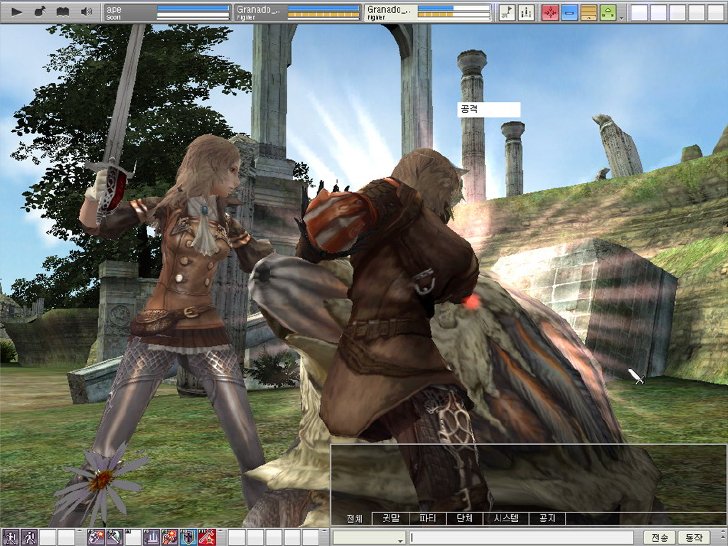
Task: Use the pillar-shaped skill icon
Action: point(151,537)
